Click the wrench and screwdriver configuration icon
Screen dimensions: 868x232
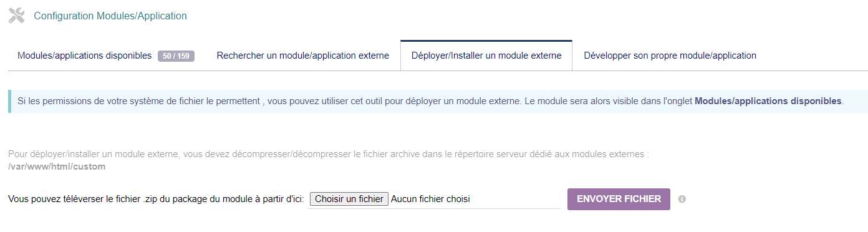coord(17,16)
